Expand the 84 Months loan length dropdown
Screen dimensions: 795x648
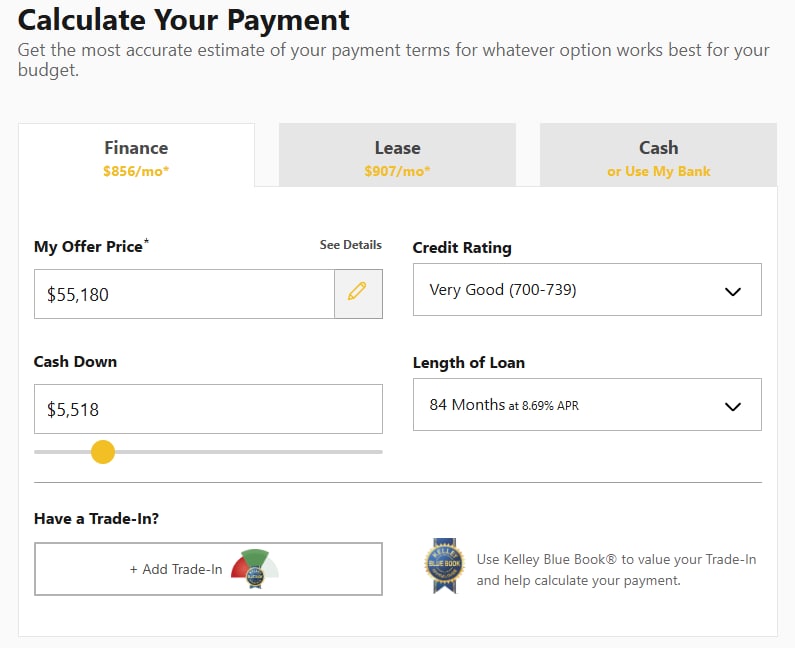coord(586,405)
